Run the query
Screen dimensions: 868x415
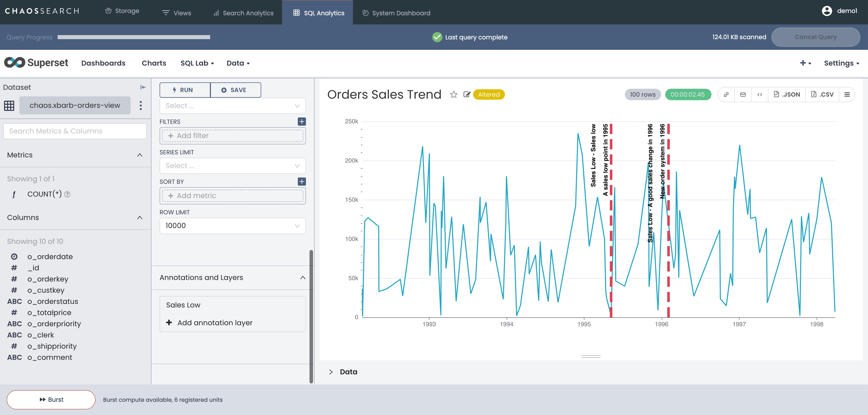(185, 90)
